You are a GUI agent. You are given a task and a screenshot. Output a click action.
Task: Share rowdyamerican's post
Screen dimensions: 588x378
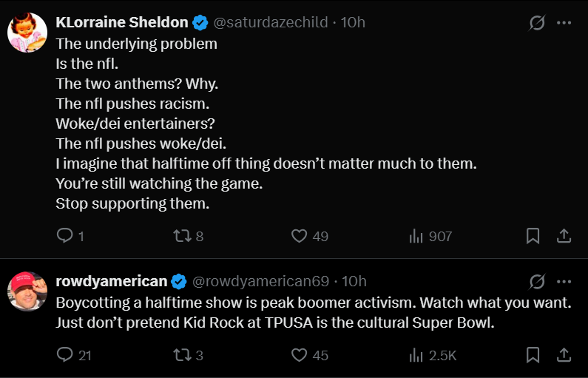click(564, 355)
